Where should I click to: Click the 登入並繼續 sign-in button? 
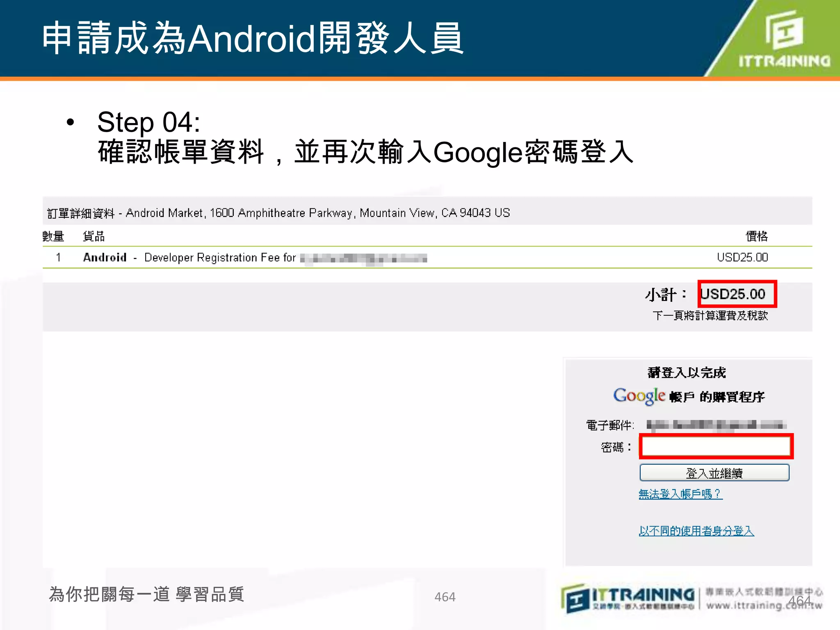[714, 472]
